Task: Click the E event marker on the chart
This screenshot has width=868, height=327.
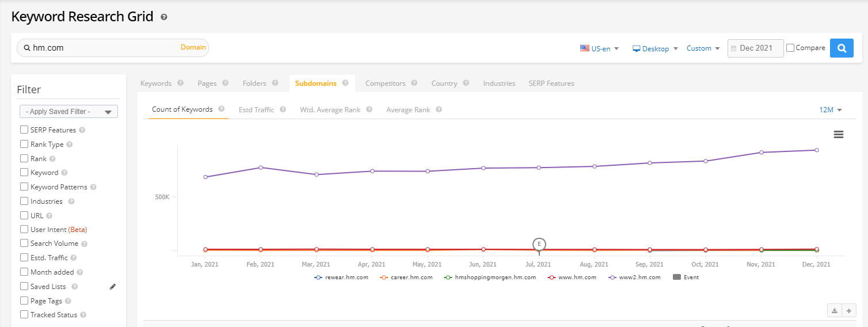Action: click(539, 244)
